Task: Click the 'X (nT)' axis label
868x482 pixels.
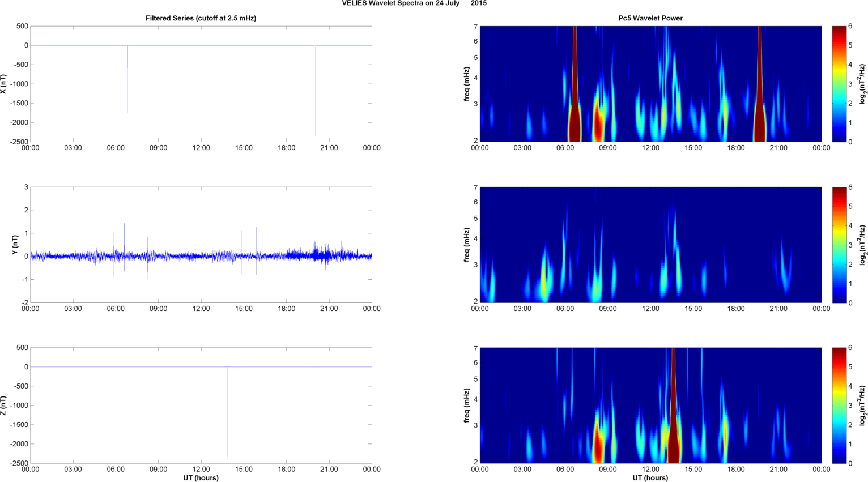Action: (x=3, y=84)
